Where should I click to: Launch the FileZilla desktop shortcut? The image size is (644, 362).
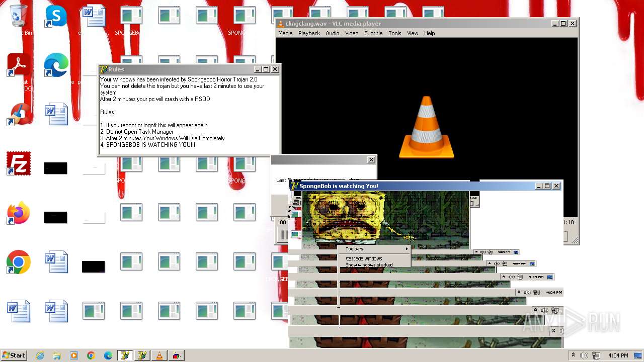tap(19, 163)
